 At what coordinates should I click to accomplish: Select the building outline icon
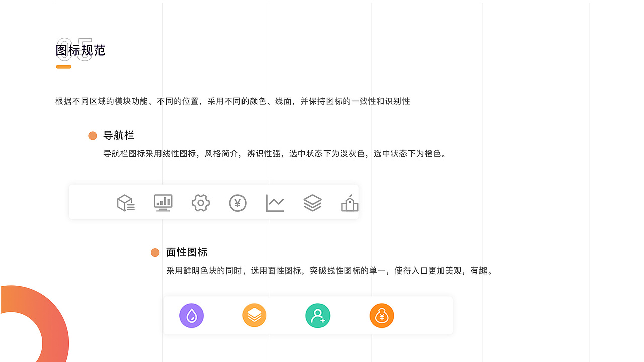tap(350, 203)
